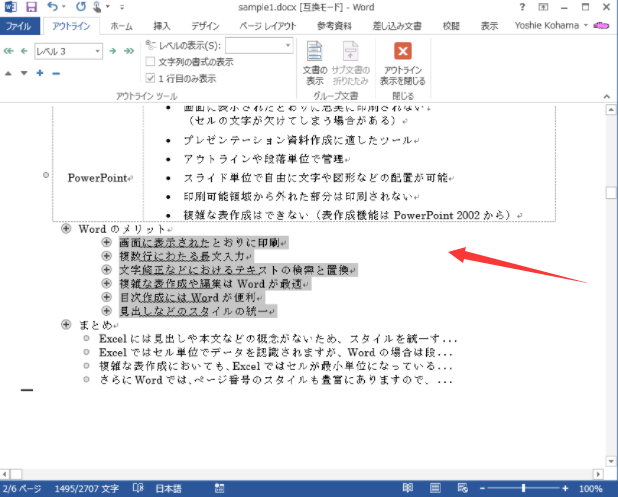Expand 目次作成には Word が便利 heading
Image resolution: width=618 pixels, height=497 pixels.
(106, 297)
